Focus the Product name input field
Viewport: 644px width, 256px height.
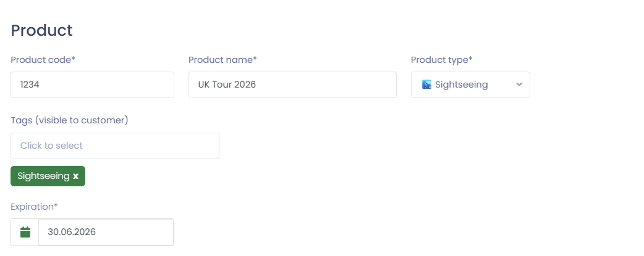(292, 85)
